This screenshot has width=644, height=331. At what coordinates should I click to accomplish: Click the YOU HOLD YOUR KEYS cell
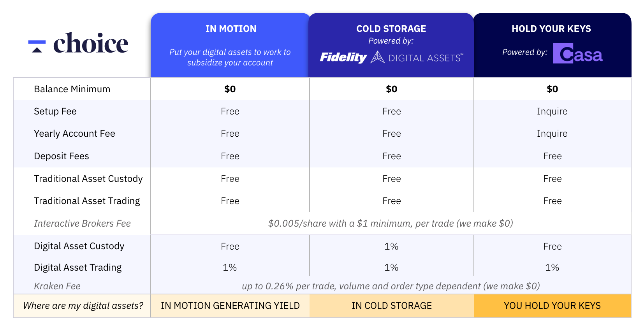tap(552, 306)
